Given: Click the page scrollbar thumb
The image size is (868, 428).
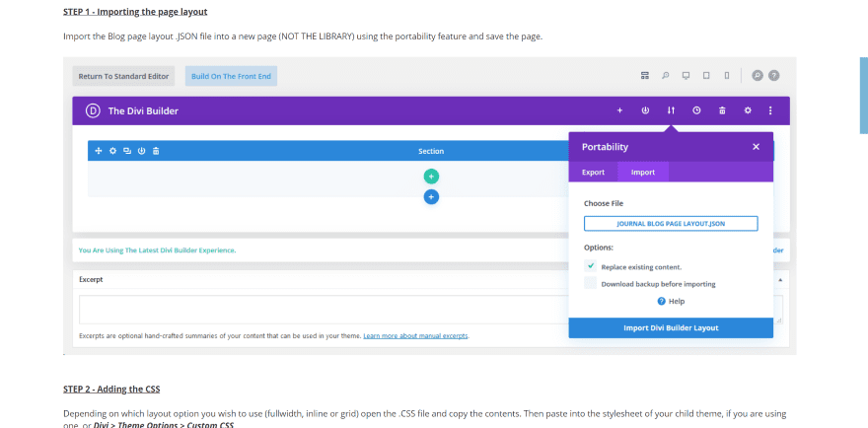Looking at the screenshot, I should tap(864, 96).
